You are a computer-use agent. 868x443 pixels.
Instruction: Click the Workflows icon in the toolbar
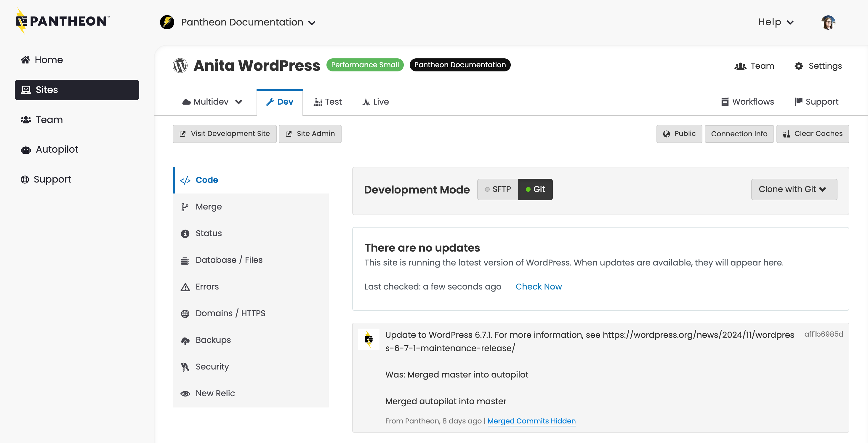pos(725,101)
